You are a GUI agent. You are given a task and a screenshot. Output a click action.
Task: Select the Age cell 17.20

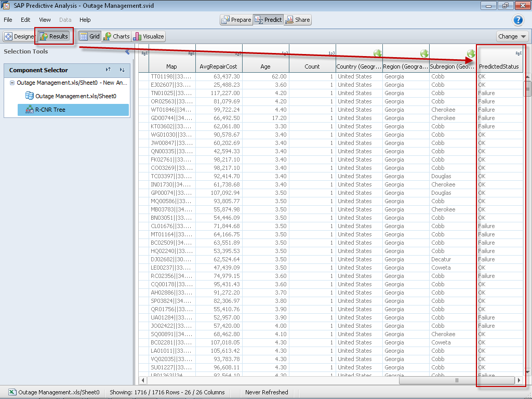(265, 118)
